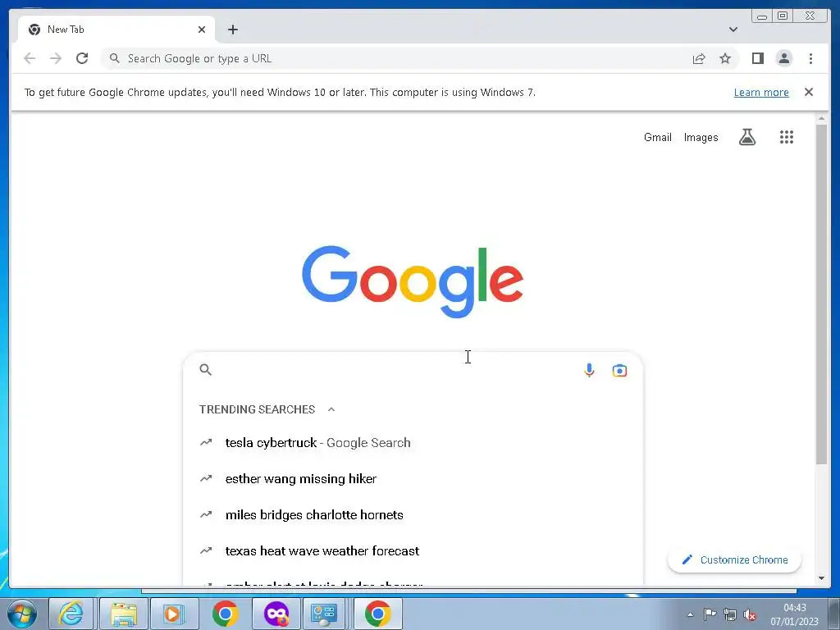This screenshot has height=630, width=840.
Task: Launch Internet Explorer from the taskbar
Action: pyautogui.click(x=71, y=614)
